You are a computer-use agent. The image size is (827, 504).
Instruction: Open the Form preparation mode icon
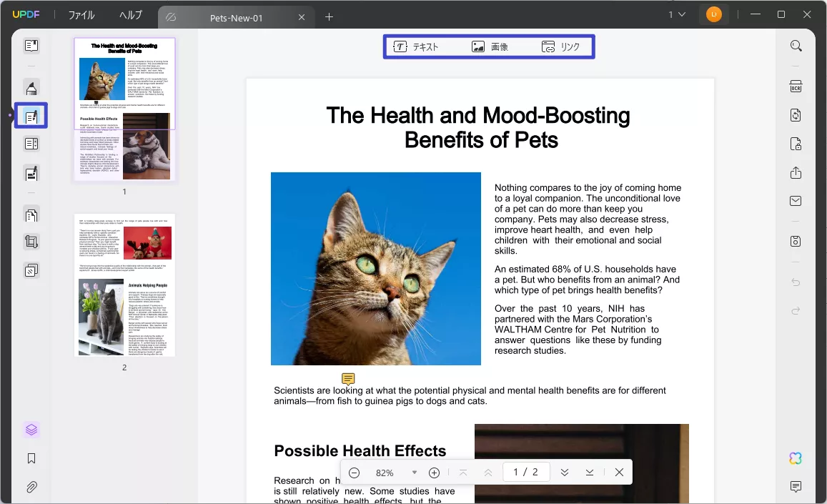(x=31, y=144)
